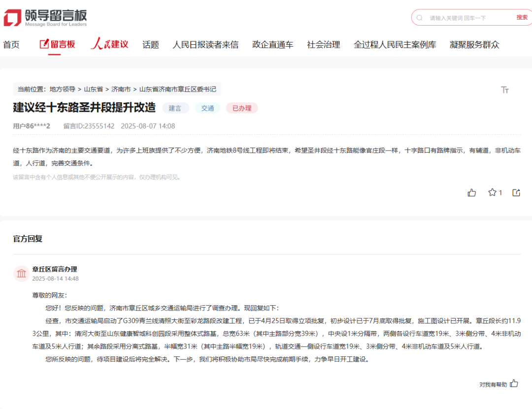The height and width of the screenshot is (409, 532).
Task: Click the 山东省 breadcrumb link
Action: tap(93, 89)
